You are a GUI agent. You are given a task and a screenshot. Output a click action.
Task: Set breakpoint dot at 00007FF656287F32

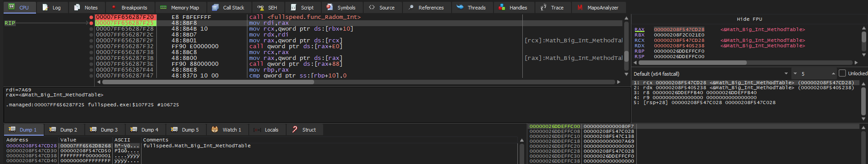click(91, 46)
